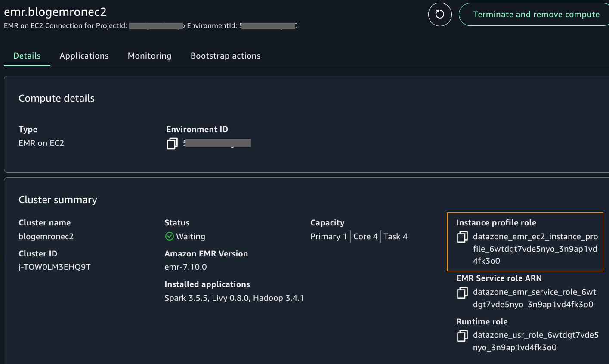Click the refresh compute icon button
This screenshot has width=609, height=364.
tap(439, 15)
